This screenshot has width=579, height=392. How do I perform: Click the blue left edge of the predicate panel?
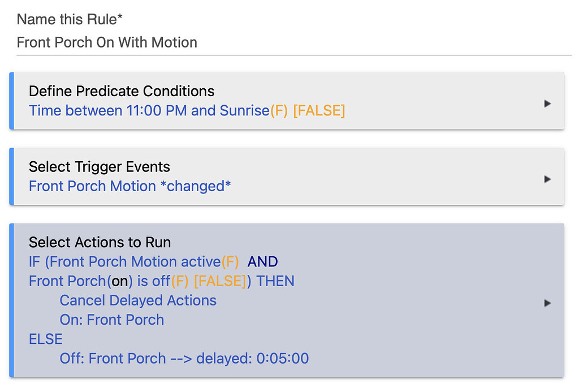(11, 101)
